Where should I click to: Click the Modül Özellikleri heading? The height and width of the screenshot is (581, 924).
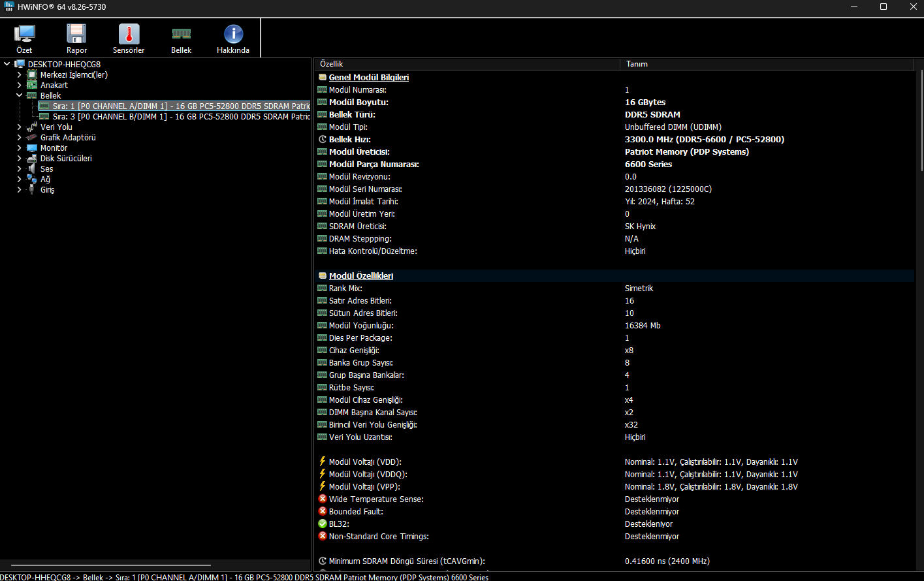click(x=361, y=275)
